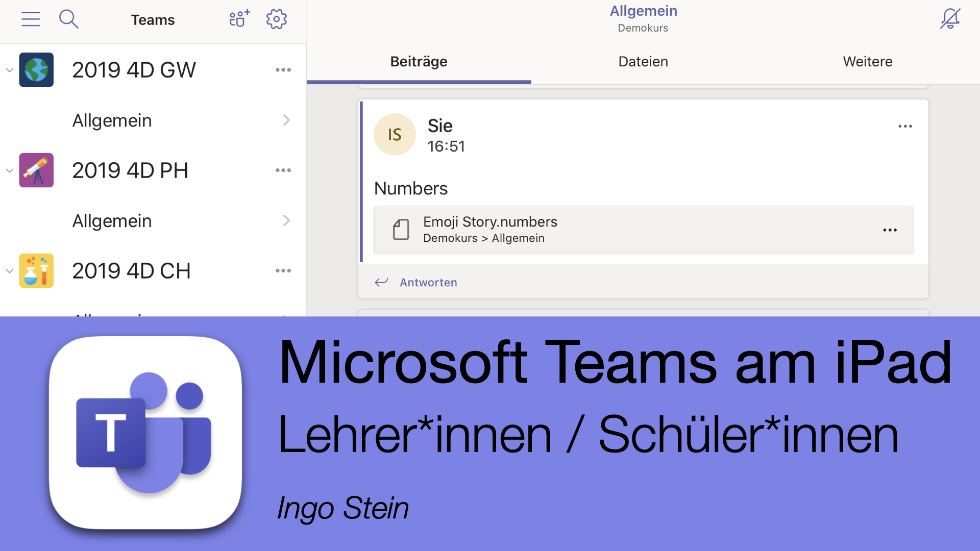Open Allgemein chevron under 2019 4D PH
The image size is (980, 551).
[286, 221]
